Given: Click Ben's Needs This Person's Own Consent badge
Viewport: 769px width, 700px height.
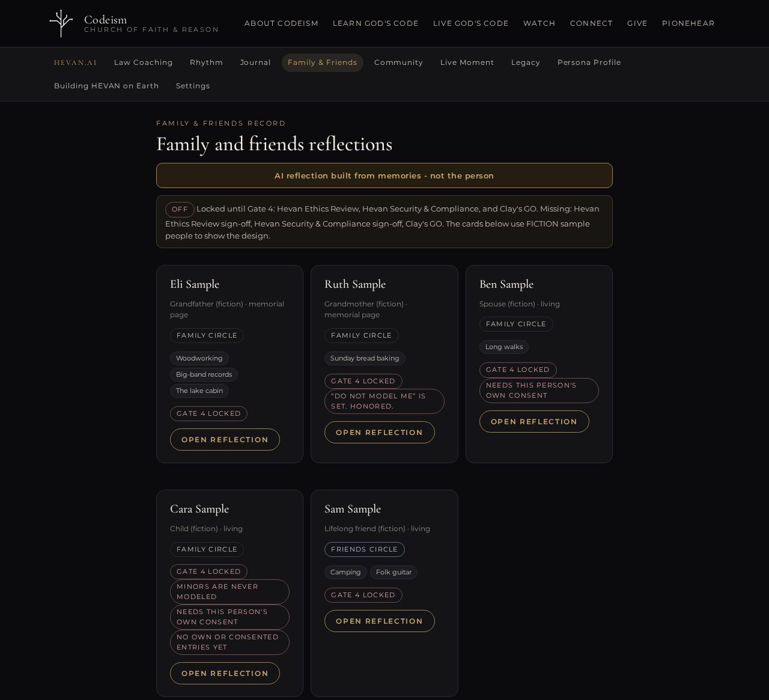Looking at the screenshot, I should pos(539,391).
